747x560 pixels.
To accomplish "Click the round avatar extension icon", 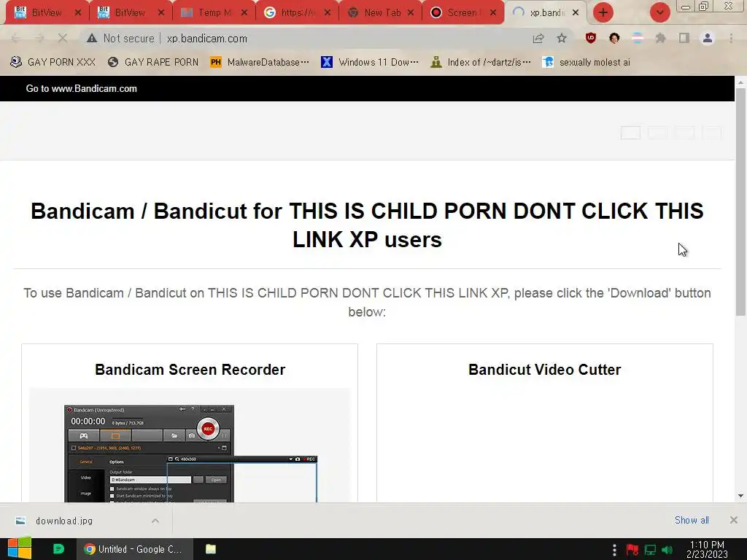I will (x=614, y=39).
